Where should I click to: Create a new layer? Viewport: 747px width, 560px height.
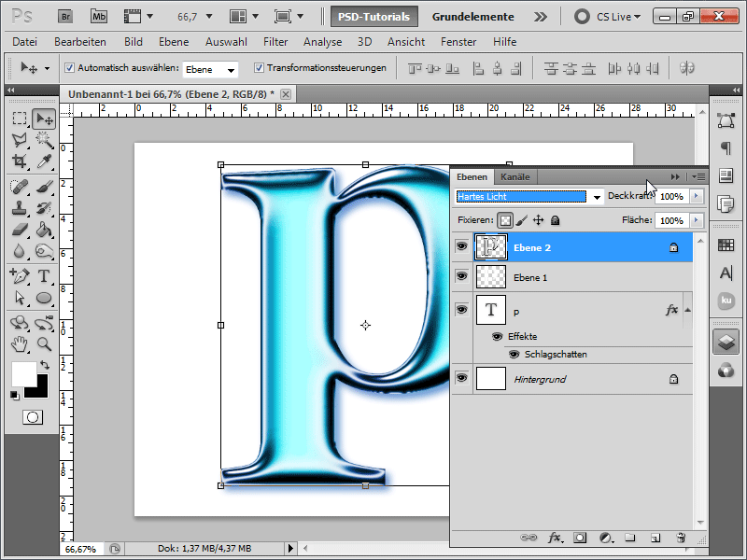(x=656, y=538)
